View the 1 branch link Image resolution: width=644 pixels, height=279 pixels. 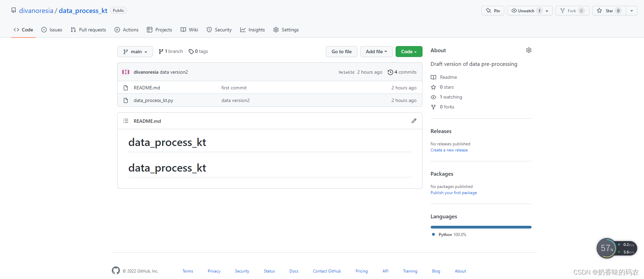(171, 52)
